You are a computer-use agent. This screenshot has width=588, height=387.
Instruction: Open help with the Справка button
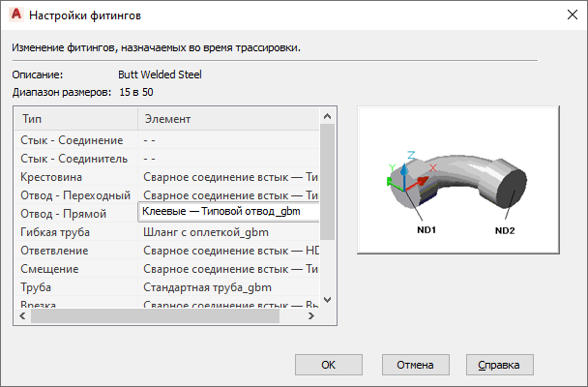tap(499, 365)
